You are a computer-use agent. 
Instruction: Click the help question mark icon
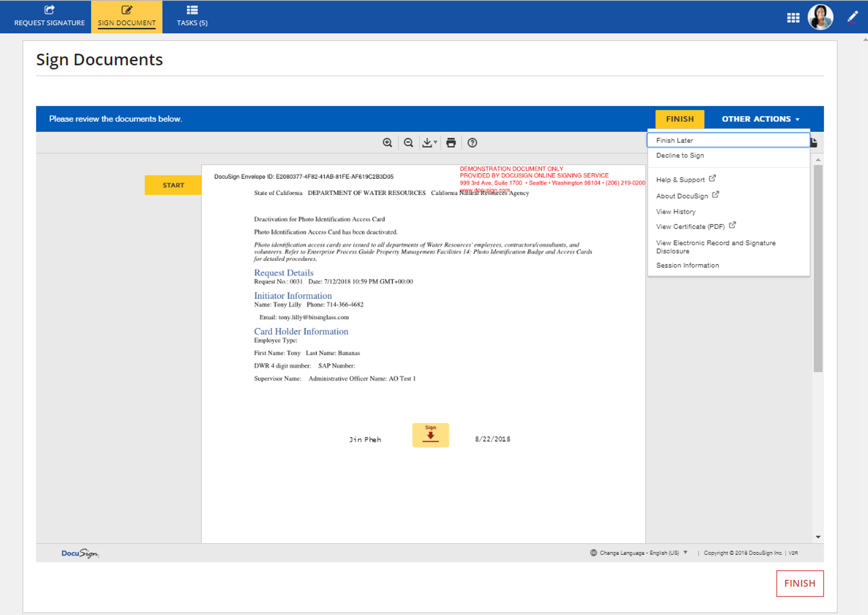click(x=472, y=143)
